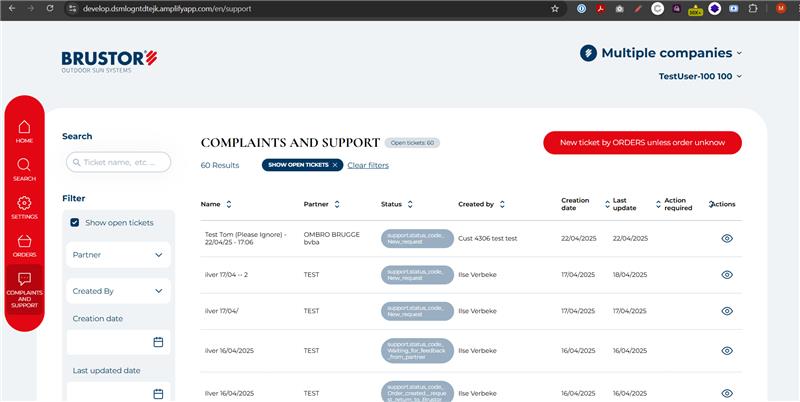Image resolution: width=800 pixels, height=402 pixels.
Task: View ticket 'Test Tom (Please Ignore)' eye icon
Action: (x=727, y=238)
